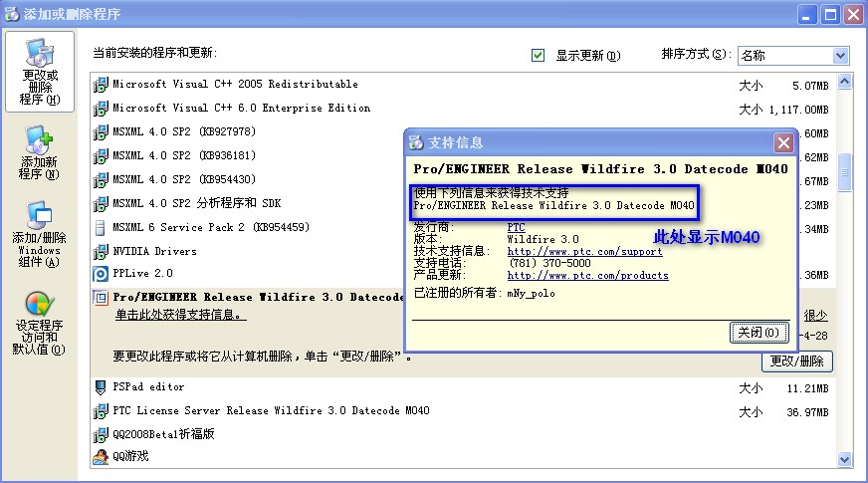The height and width of the screenshot is (483, 868).
Task: Click the 支持信息 dialog title icon
Action: pyautogui.click(x=416, y=142)
